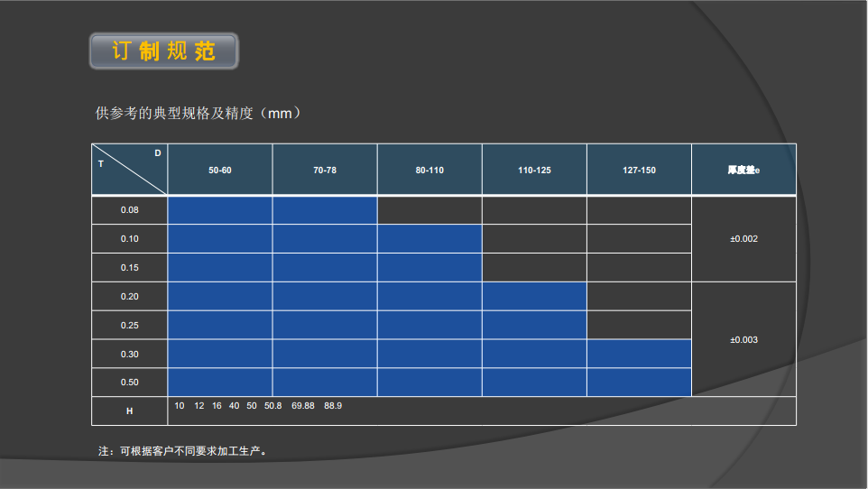Select the subtitle text 供参考的典型规格及精度
Viewport: 868px width, 489px height.
[x=198, y=114]
